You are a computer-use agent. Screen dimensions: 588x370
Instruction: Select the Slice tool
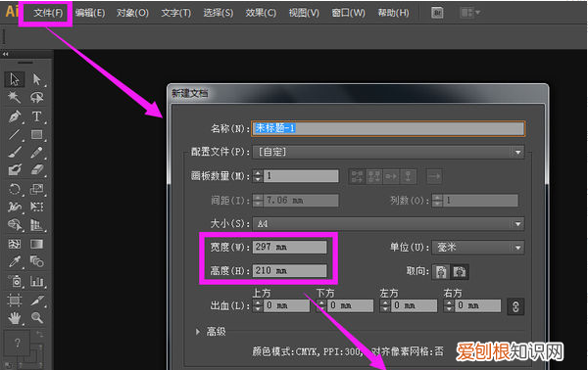pyautogui.click(x=36, y=300)
